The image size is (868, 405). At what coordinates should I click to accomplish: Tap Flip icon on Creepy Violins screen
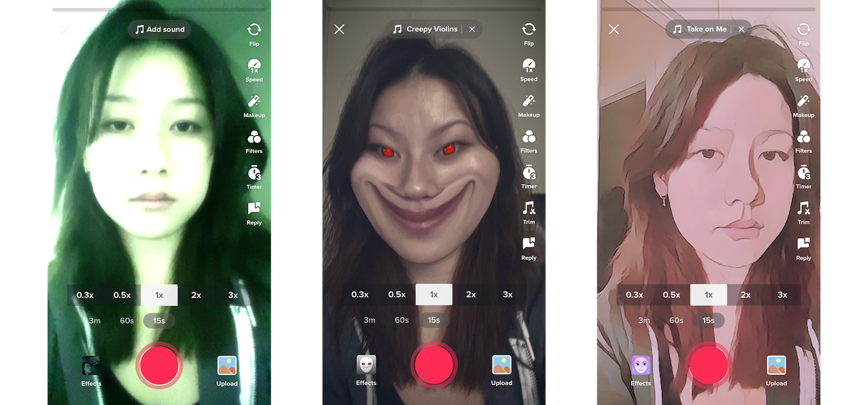(528, 29)
